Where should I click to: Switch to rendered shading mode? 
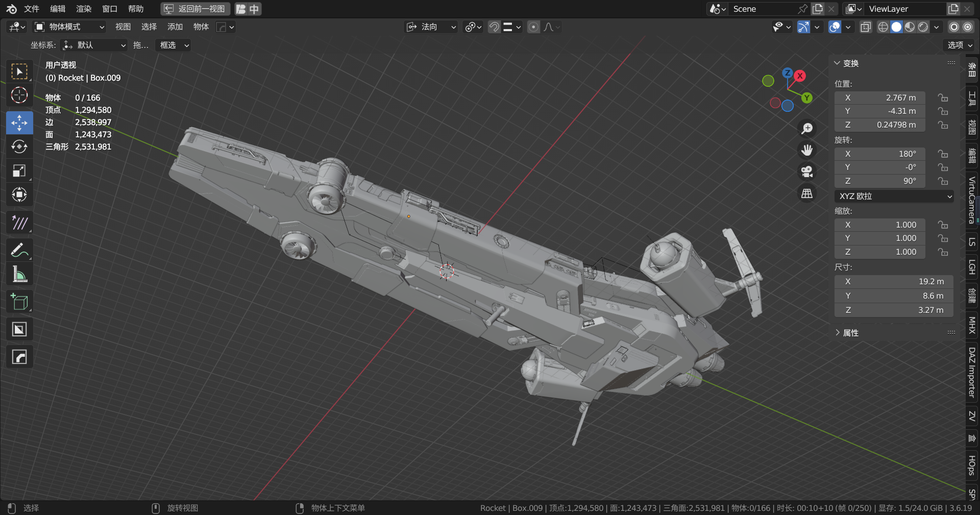click(923, 27)
